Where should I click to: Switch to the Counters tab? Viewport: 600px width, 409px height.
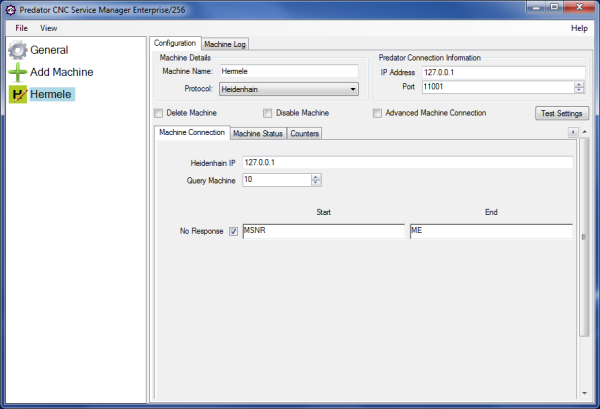(305, 134)
